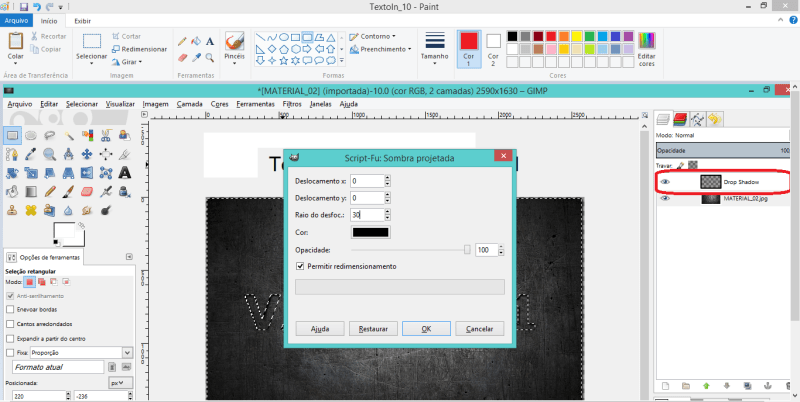Toggle the Permitir redimensionamento checkbox

(301, 266)
